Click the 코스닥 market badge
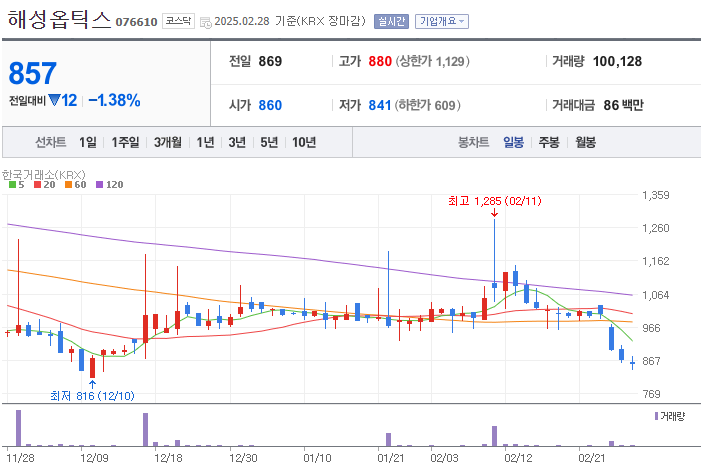 click(x=178, y=21)
